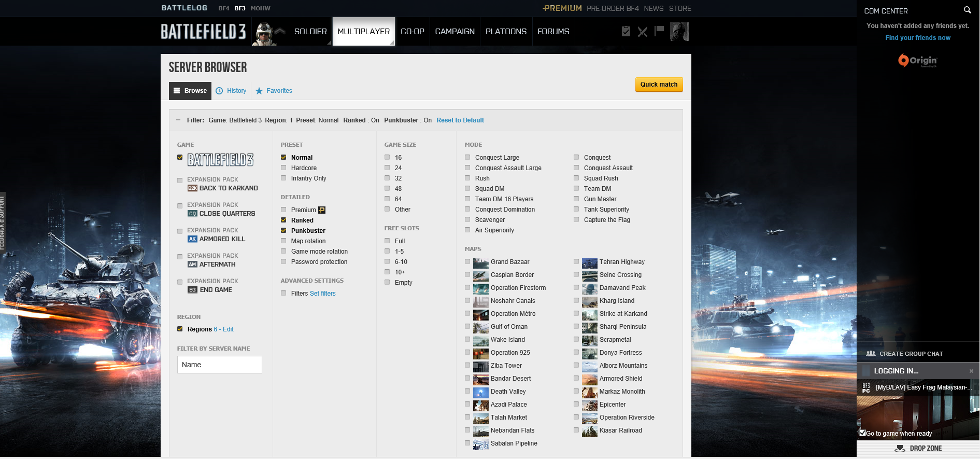Open the Store link

pos(680,8)
